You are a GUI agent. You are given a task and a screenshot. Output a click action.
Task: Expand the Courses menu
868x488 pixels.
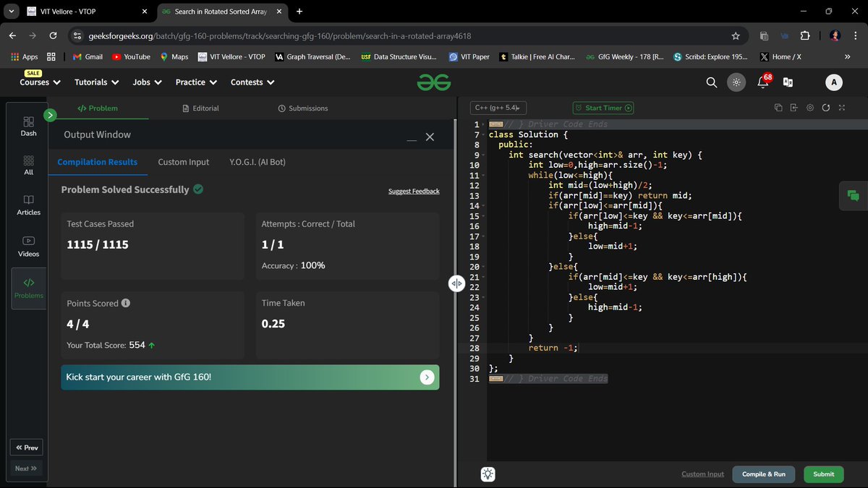point(41,82)
